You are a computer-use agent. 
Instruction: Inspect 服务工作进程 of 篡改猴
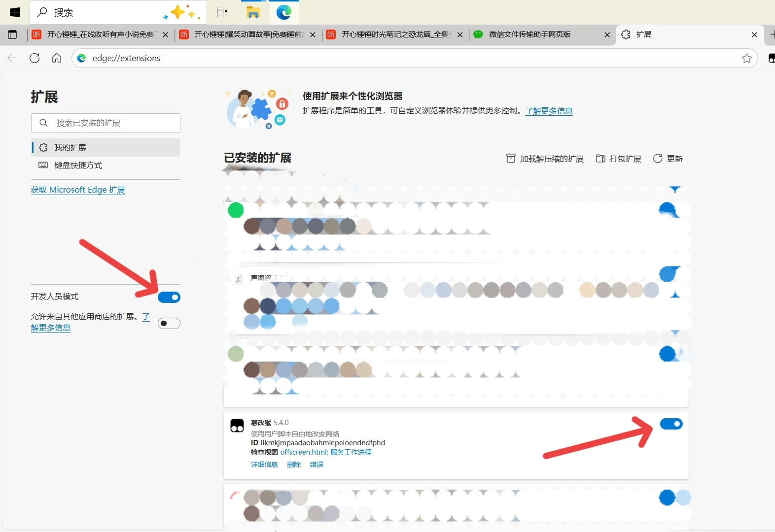351,452
